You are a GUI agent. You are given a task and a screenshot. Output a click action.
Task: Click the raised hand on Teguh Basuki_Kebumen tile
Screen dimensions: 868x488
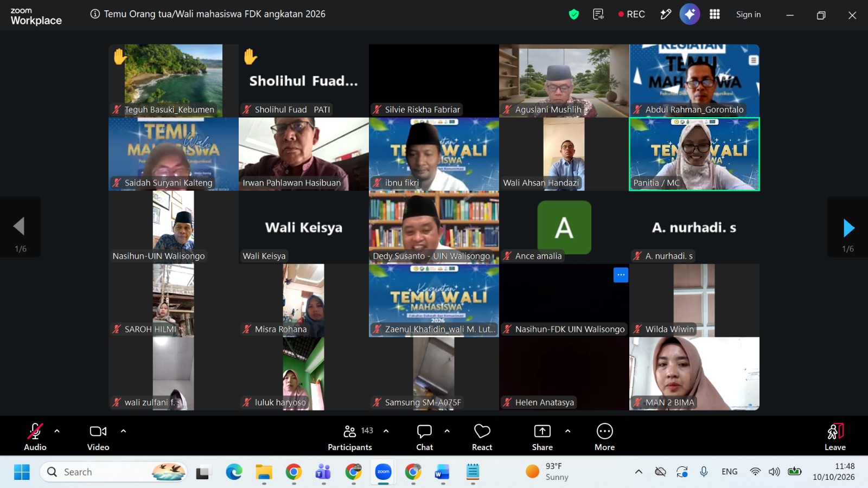click(120, 56)
